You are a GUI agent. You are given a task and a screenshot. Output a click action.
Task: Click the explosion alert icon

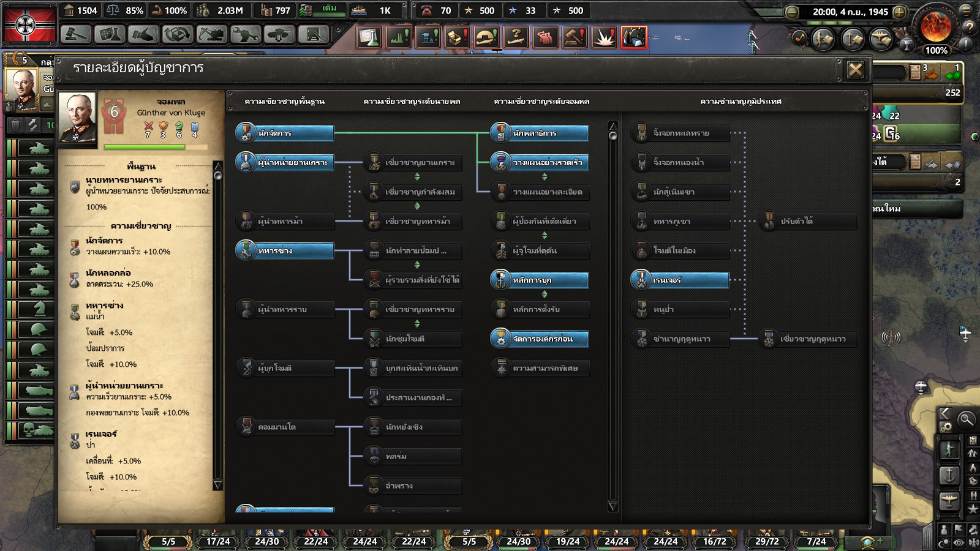point(605,37)
